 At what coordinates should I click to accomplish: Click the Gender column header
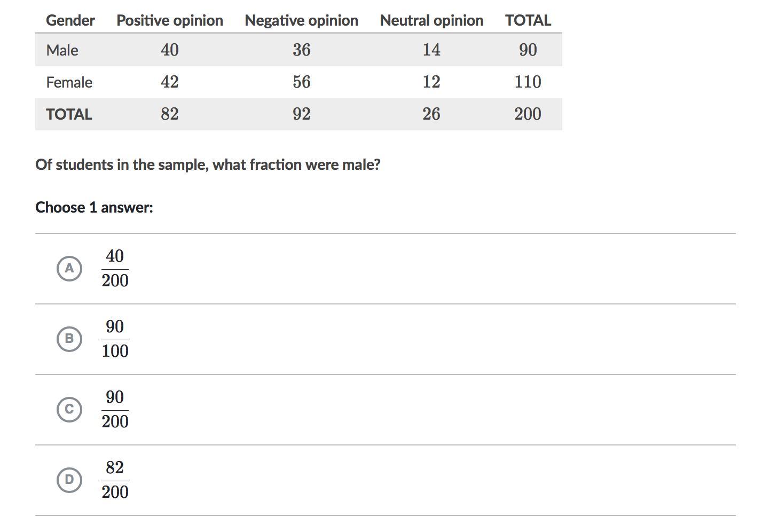coord(70,20)
